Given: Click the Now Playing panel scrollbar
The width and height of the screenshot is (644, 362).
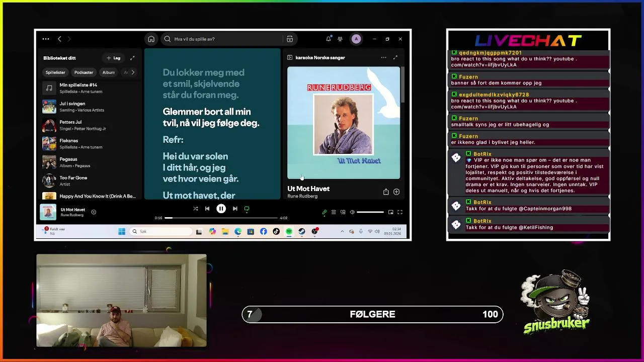Looking at the screenshot, I should [402, 84].
